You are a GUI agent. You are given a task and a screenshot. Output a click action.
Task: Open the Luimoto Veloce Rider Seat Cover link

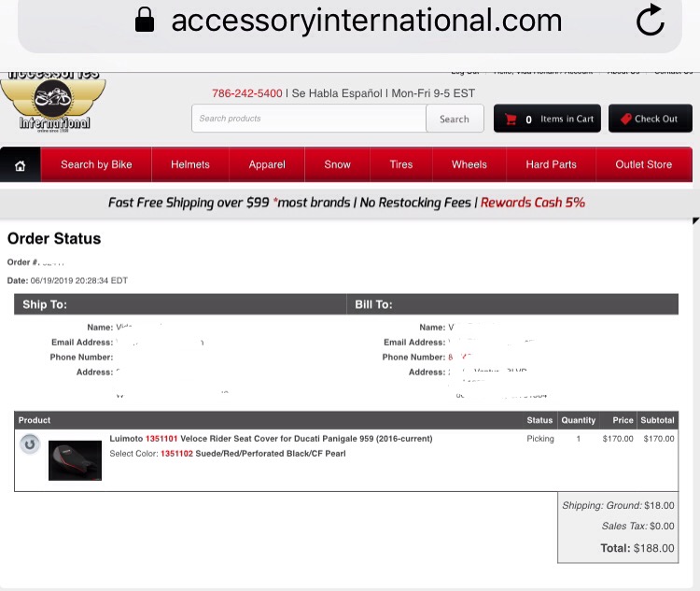(x=271, y=439)
